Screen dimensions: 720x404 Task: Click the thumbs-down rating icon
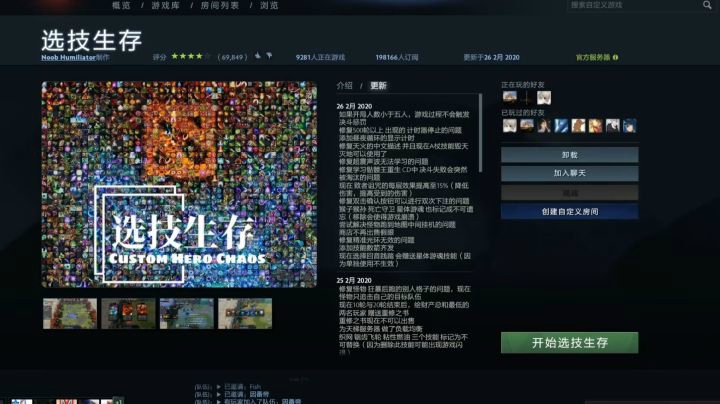pyautogui.click(x=269, y=56)
